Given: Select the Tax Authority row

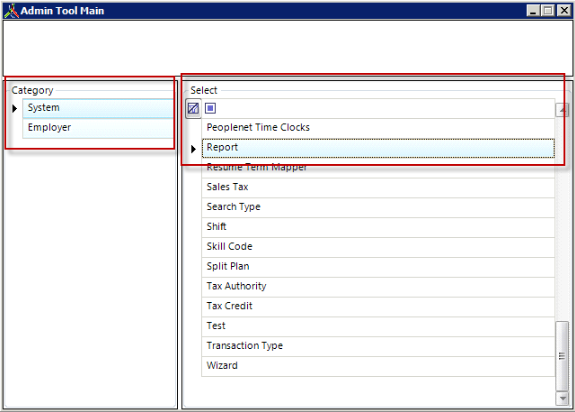Looking at the screenshot, I should pos(378,286).
